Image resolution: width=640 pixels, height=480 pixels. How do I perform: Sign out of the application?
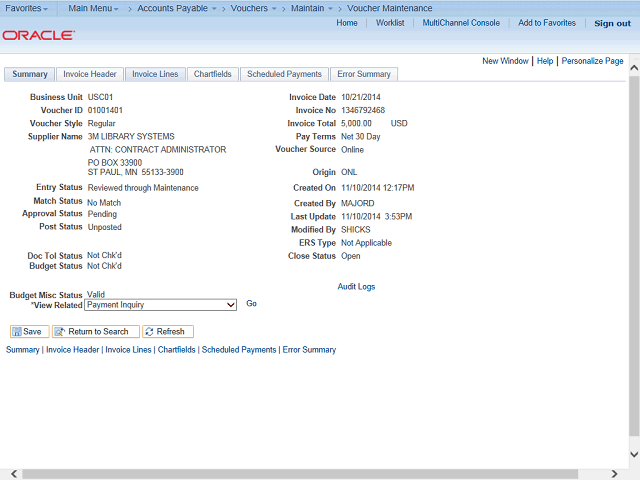(x=612, y=23)
